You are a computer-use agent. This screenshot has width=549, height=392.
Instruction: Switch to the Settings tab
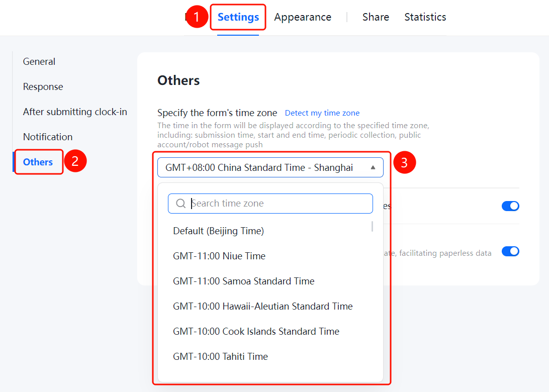(238, 17)
